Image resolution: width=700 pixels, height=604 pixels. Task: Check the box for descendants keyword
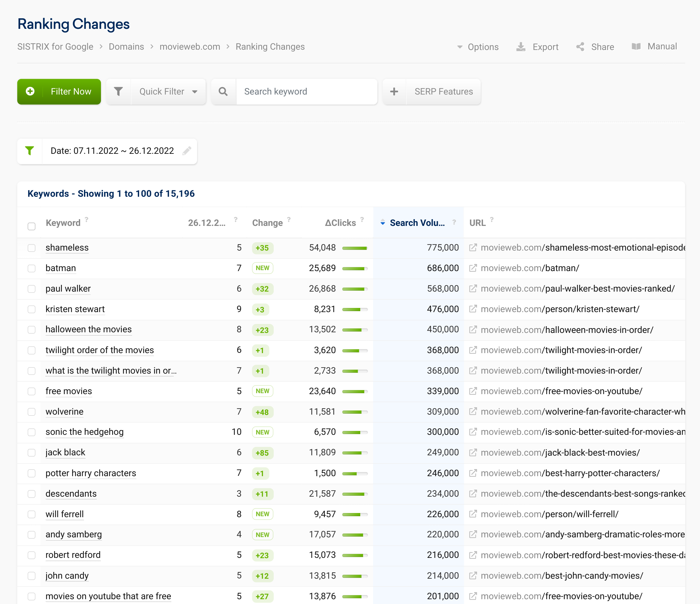pyautogui.click(x=31, y=493)
